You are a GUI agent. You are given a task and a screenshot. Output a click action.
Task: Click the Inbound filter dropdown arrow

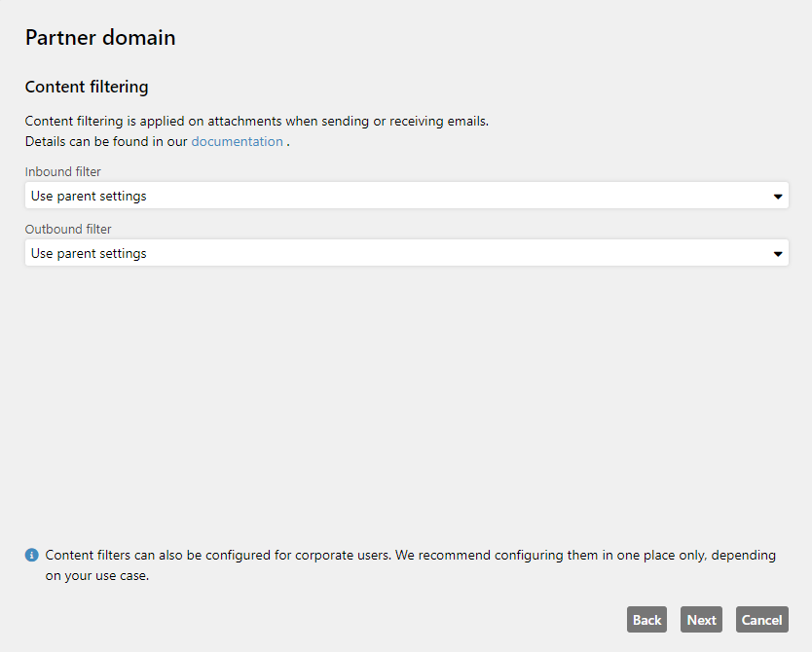coord(777,197)
